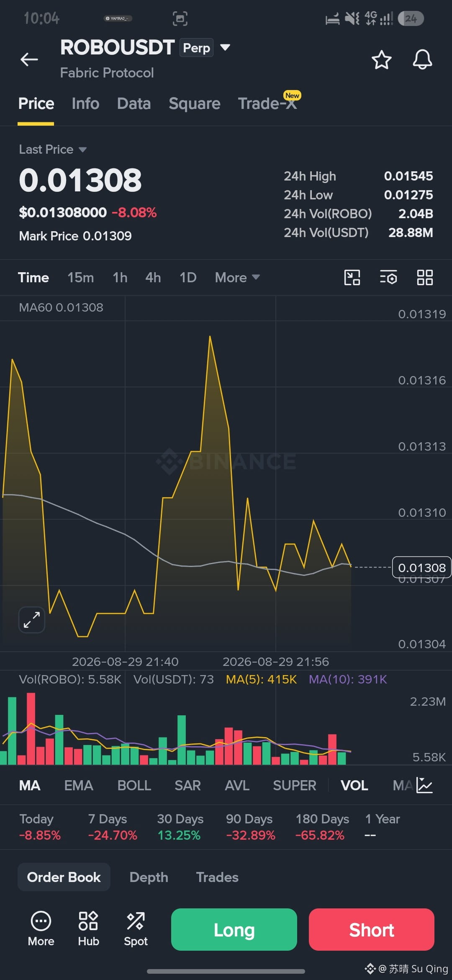This screenshot has height=980, width=452.
Task: Enable the SUPER indicator
Action: coord(295,785)
